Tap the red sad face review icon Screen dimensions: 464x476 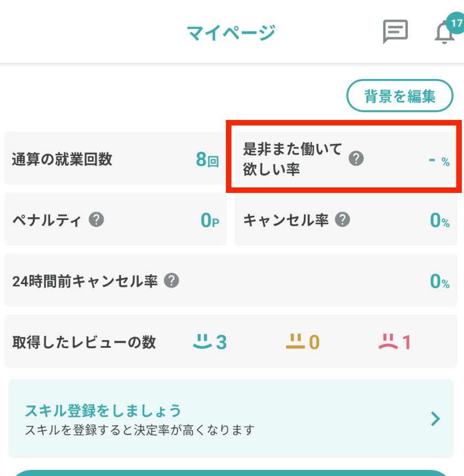[388, 342]
